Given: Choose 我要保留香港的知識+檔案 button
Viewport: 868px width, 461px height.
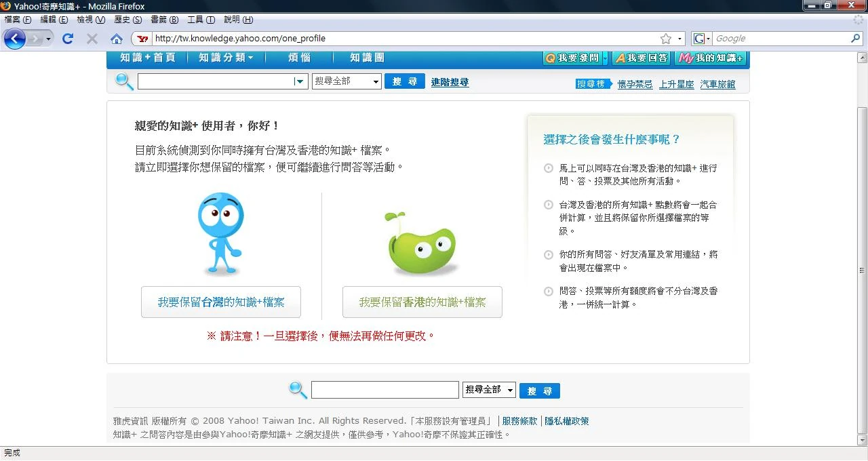Looking at the screenshot, I should click(422, 302).
